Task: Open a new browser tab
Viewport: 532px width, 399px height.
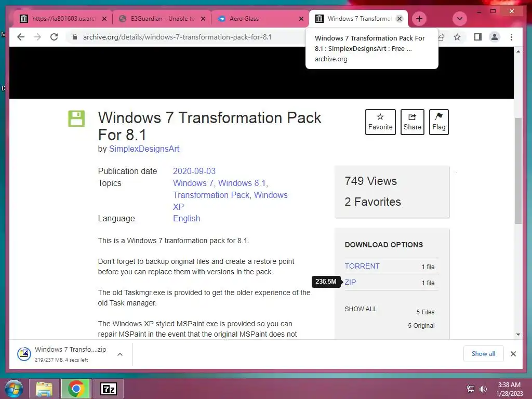Action: coord(419,19)
